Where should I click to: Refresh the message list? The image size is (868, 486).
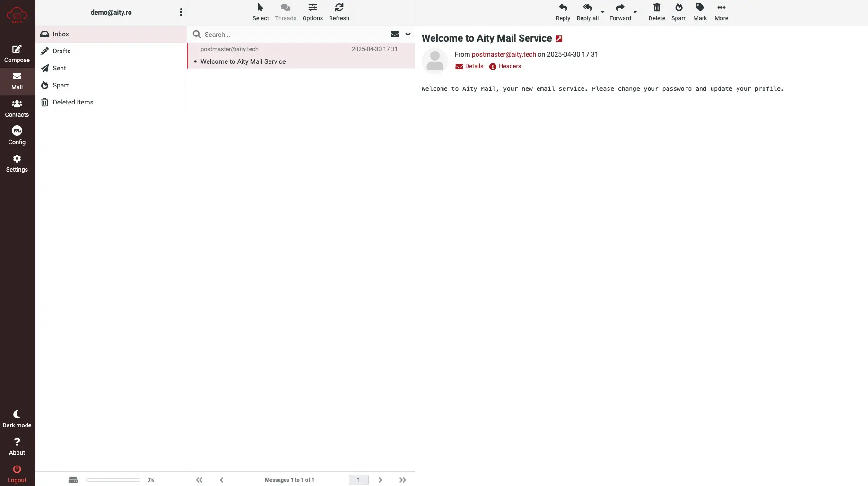pyautogui.click(x=339, y=12)
